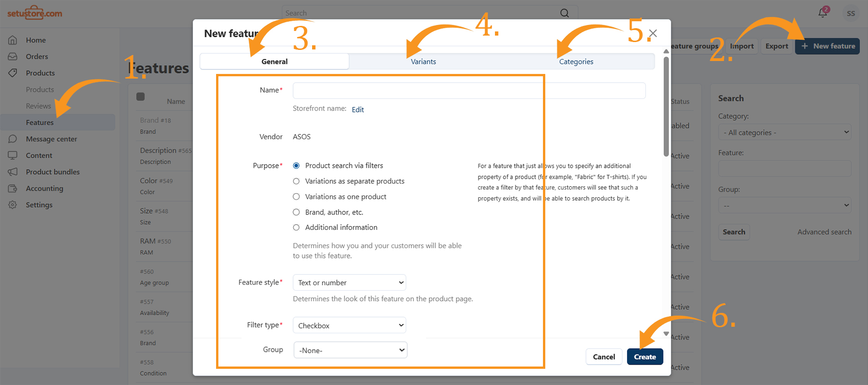Screen dimensions: 868x385
Task: Open the Advanced search link
Action: click(x=825, y=232)
